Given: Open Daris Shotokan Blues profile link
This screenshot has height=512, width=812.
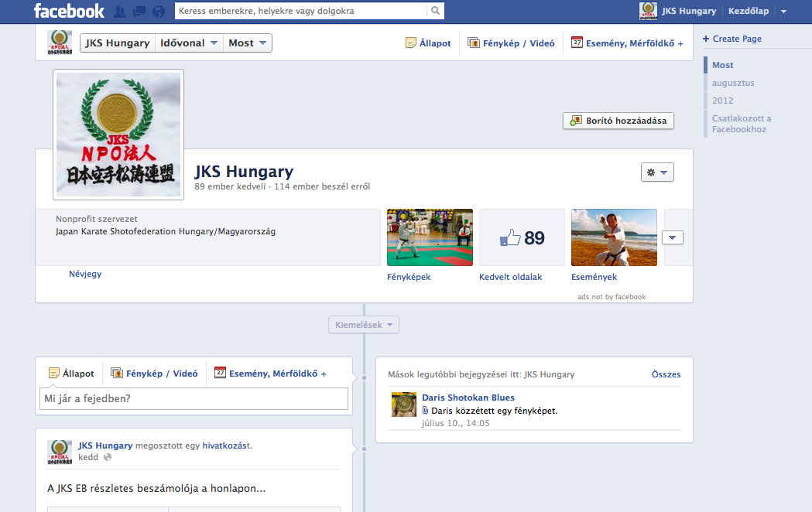Looking at the screenshot, I should (468, 398).
